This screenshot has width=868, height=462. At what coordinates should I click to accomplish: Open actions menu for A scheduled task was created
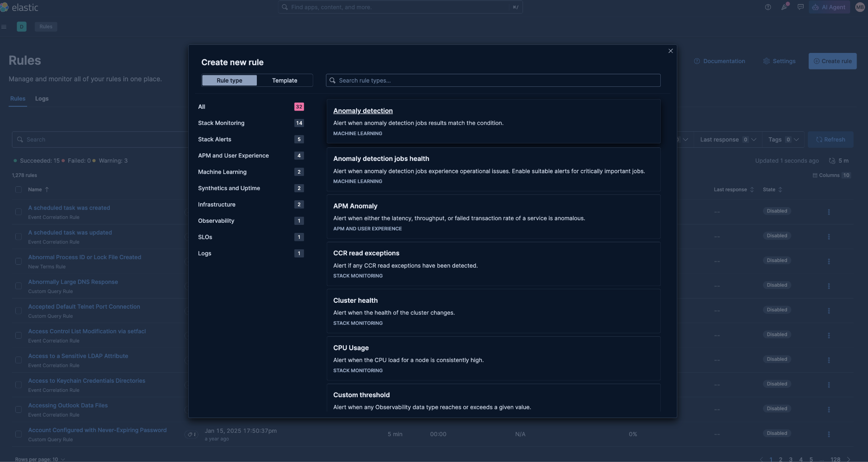(x=829, y=212)
